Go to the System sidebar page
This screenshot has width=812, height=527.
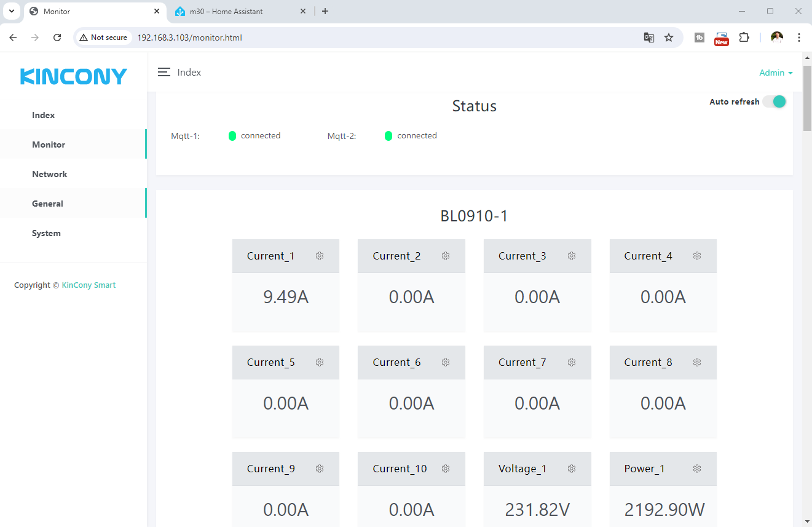pyautogui.click(x=46, y=233)
